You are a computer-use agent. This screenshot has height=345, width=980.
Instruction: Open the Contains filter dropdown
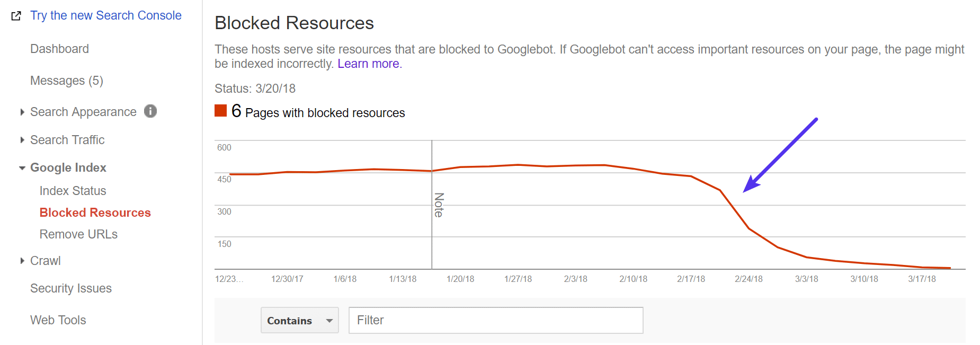299,320
